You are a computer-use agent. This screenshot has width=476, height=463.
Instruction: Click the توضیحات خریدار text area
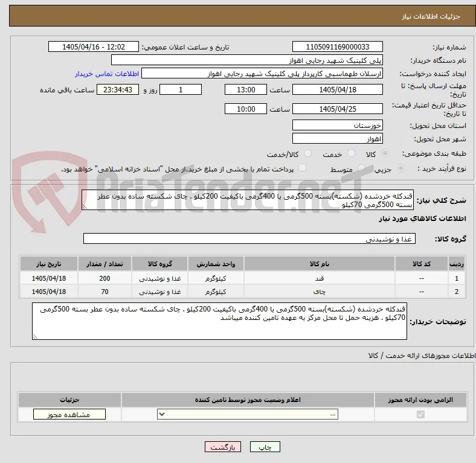219,321
